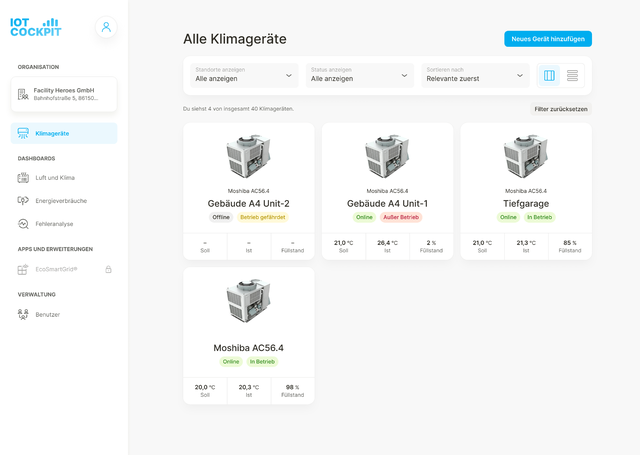Click the IoT Cockpit logo
640x455 pixels.
(x=36, y=27)
